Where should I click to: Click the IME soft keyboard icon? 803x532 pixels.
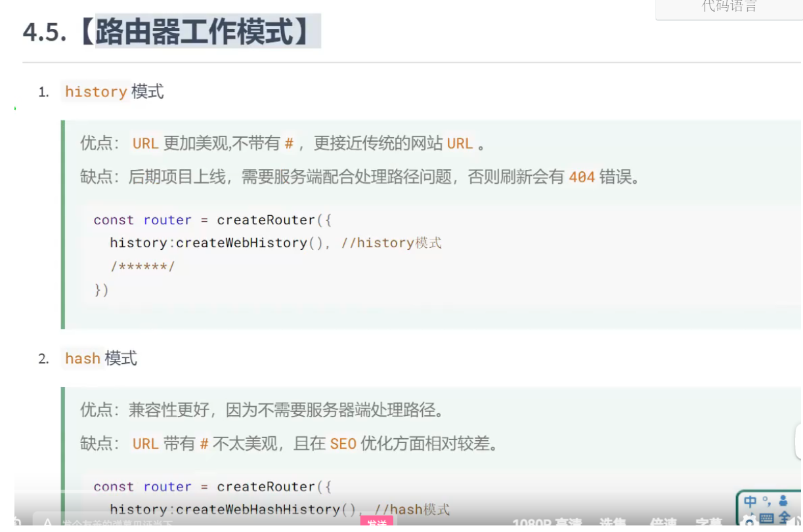tap(766, 519)
